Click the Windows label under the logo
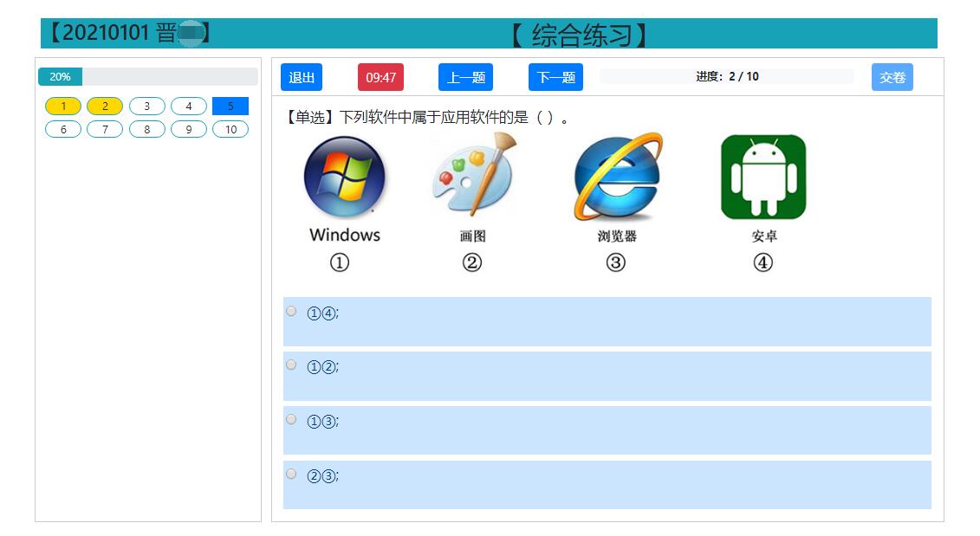980x536 pixels. [x=345, y=235]
